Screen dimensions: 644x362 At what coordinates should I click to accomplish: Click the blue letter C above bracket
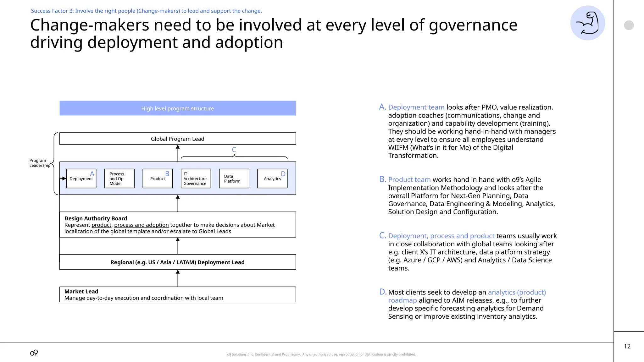(x=234, y=150)
